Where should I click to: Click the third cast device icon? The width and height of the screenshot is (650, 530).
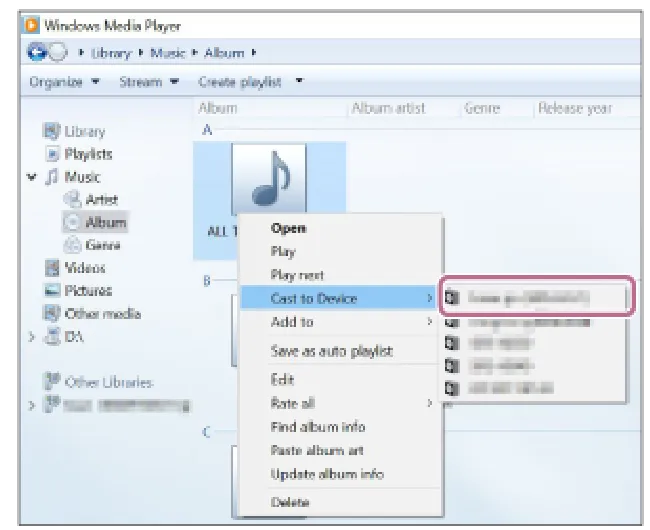point(452,344)
